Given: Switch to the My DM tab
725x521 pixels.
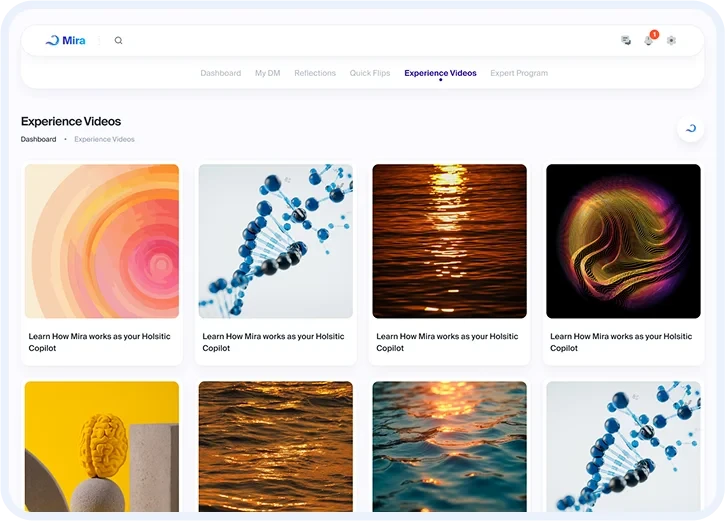Looking at the screenshot, I should pyautogui.click(x=268, y=73).
